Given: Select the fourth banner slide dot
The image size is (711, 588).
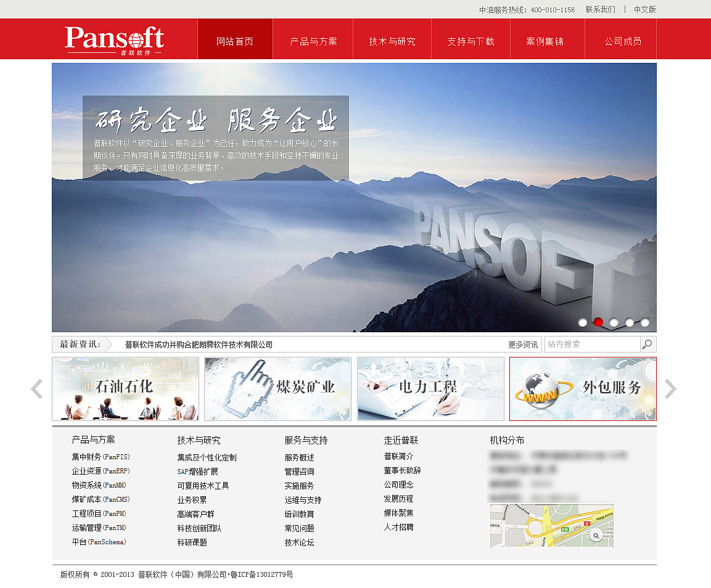Looking at the screenshot, I should tap(630, 322).
